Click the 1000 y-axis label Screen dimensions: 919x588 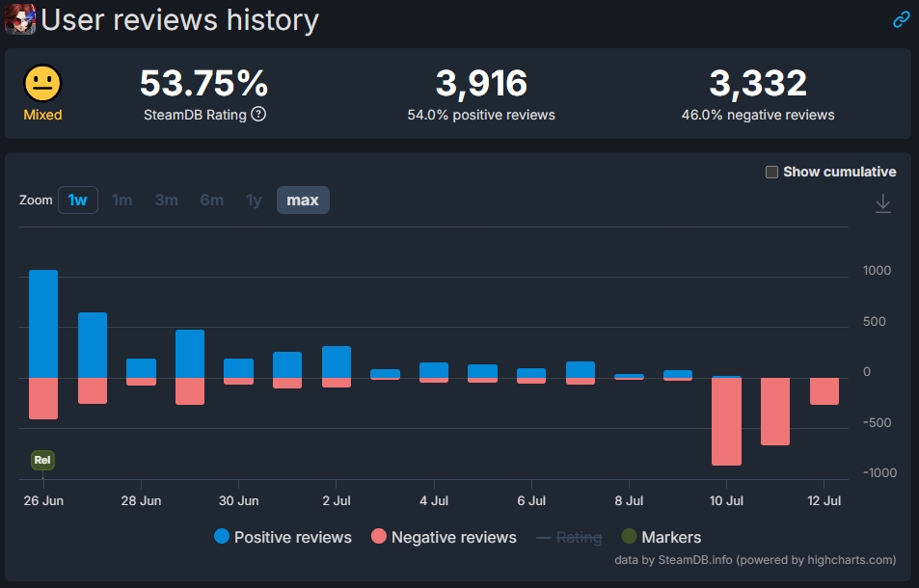[877, 271]
